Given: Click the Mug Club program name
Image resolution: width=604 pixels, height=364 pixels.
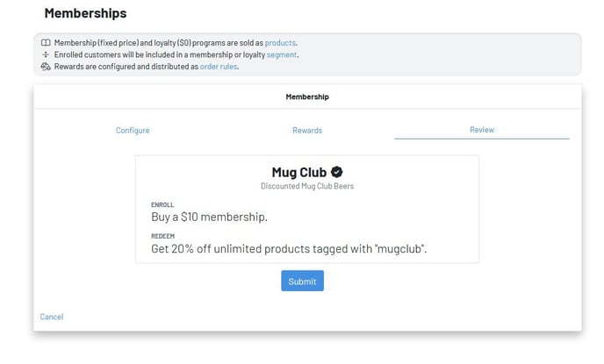Looking at the screenshot, I should pyautogui.click(x=298, y=172).
